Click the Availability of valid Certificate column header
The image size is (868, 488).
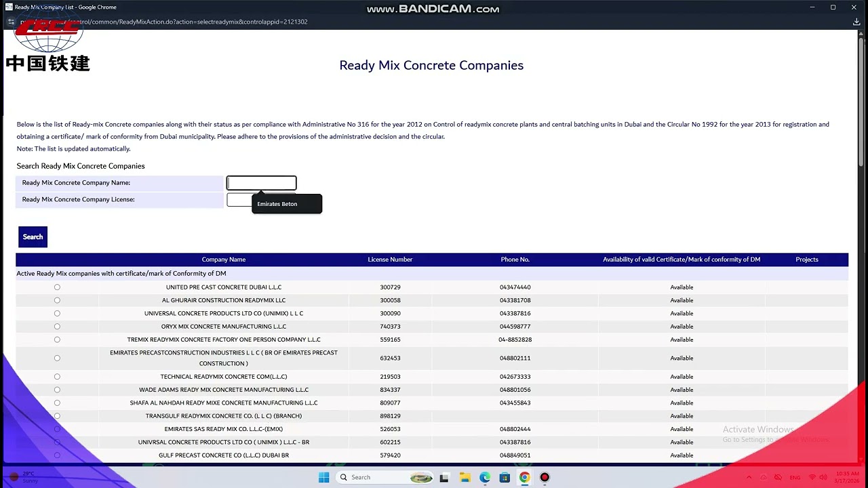click(x=682, y=260)
